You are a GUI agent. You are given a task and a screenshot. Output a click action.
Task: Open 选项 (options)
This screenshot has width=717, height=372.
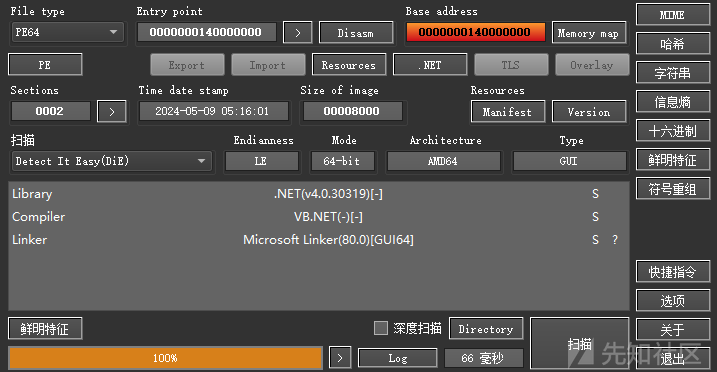click(x=673, y=301)
